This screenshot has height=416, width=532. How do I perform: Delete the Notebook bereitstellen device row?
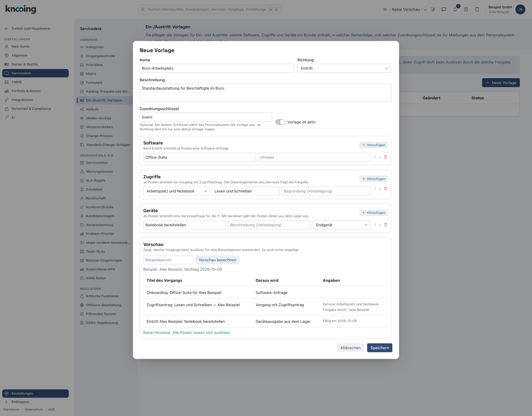pos(385,225)
